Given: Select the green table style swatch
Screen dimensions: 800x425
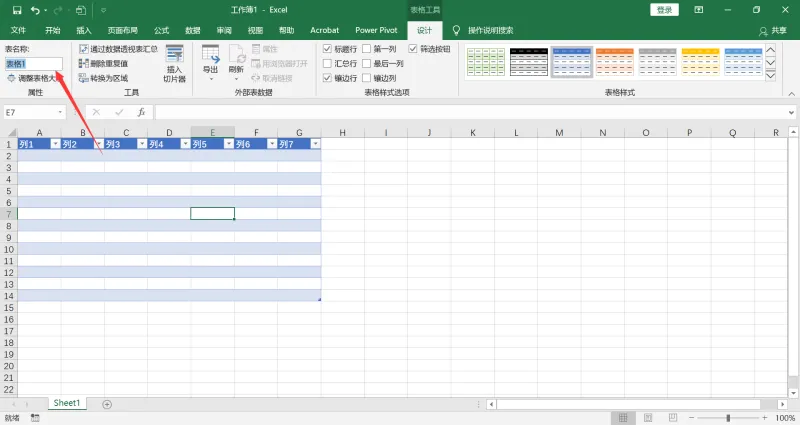Looking at the screenshot, I should click(486, 62).
